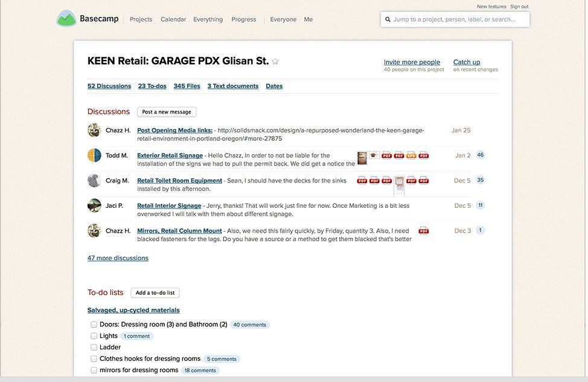Viewport: 588px width, 382px height.
Task: Mark the Ladder task complete
Action: (x=94, y=347)
